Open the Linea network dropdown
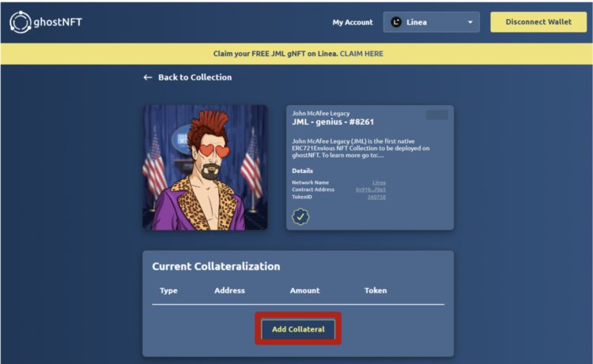The height and width of the screenshot is (364, 593). (x=432, y=22)
